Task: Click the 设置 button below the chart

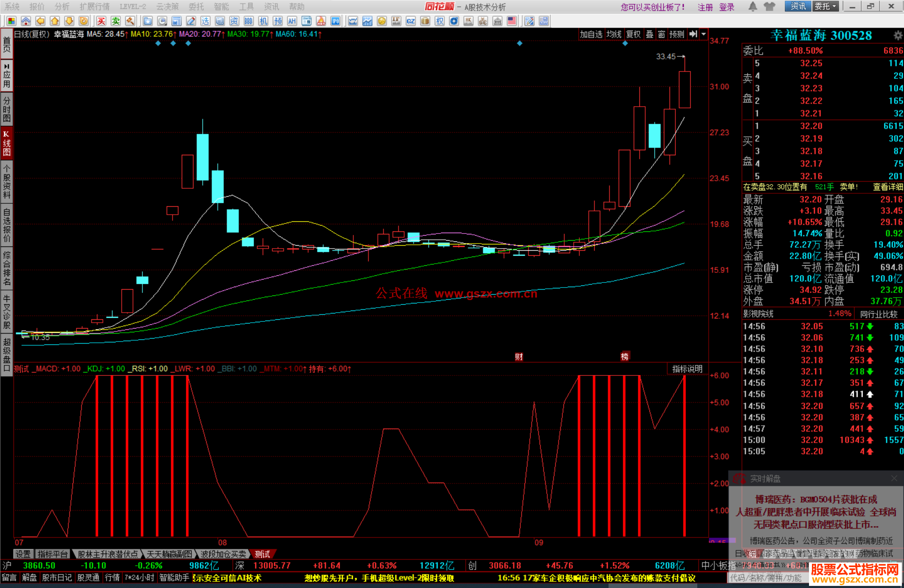Action: tap(23, 554)
